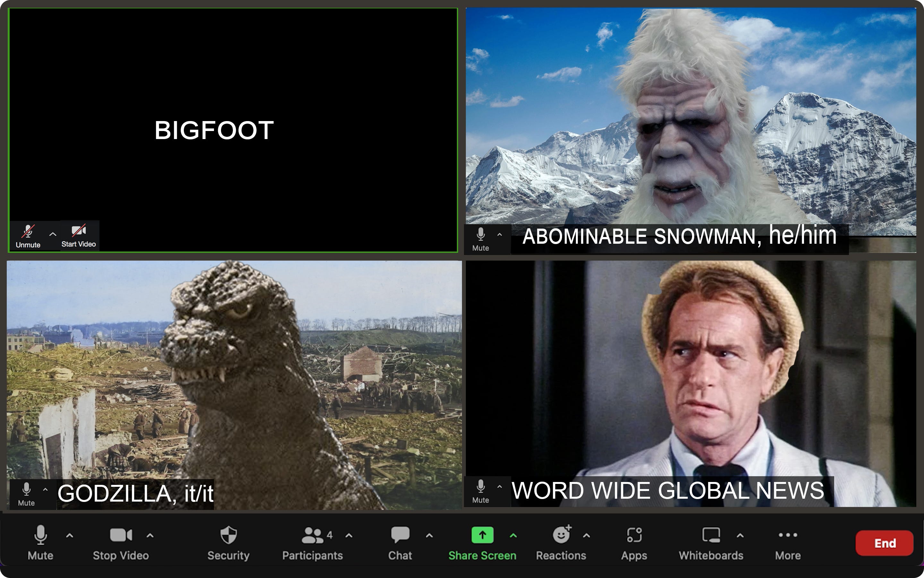Click the red End button
This screenshot has height=578, width=924.
(x=885, y=543)
